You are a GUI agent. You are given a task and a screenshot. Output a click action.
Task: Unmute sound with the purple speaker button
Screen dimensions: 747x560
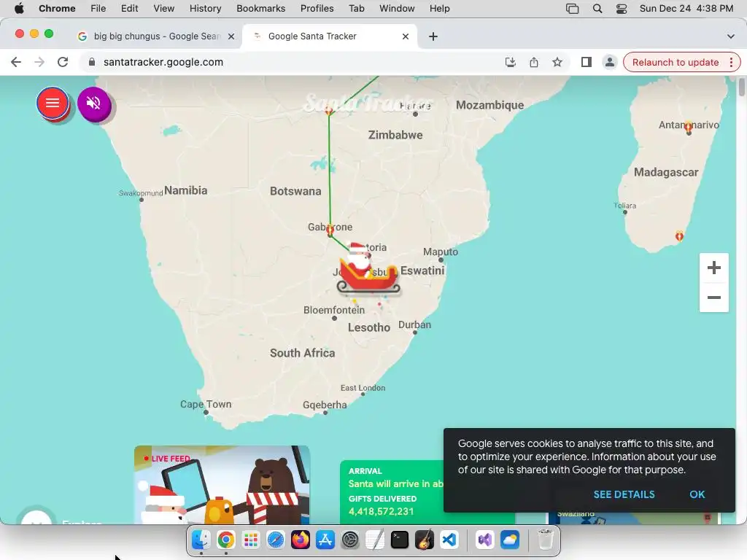pyautogui.click(x=94, y=103)
